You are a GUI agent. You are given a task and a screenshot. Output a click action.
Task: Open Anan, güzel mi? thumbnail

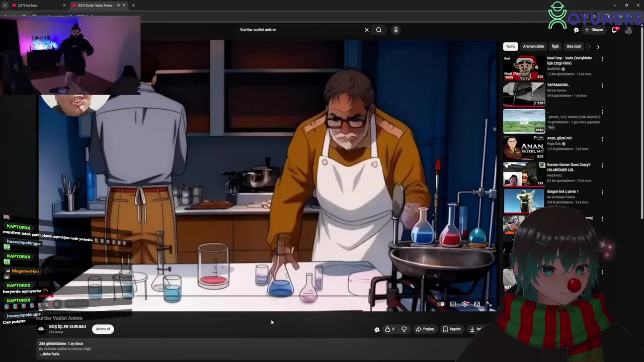point(524,148)
